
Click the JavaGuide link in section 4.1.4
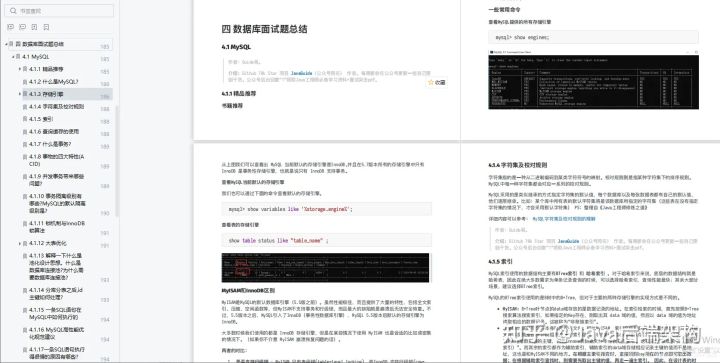(x=568, y=241)
